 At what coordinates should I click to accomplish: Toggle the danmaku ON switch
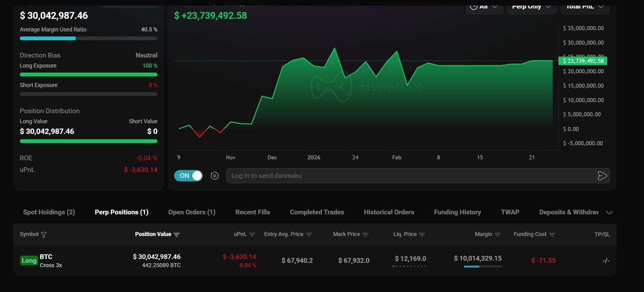point(188,176)
